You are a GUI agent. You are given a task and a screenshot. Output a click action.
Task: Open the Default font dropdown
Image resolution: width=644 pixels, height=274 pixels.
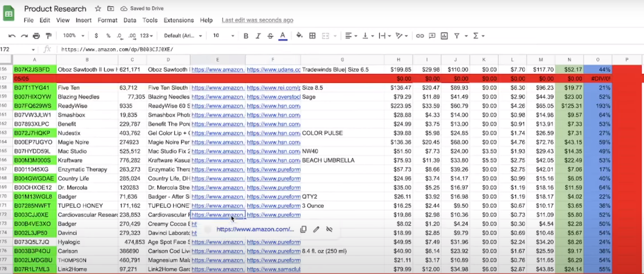click(x=183, y=36)
